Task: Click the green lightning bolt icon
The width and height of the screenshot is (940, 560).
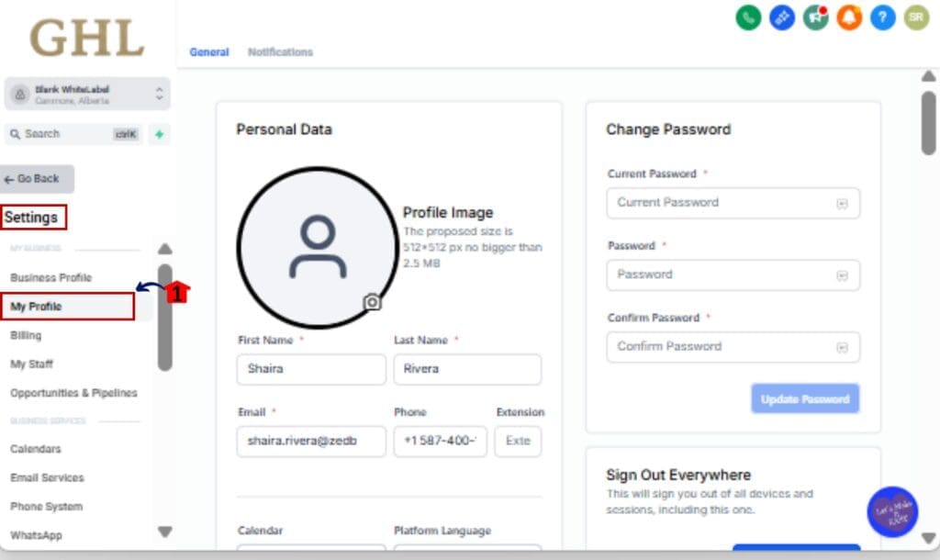Action: (159, 134)
